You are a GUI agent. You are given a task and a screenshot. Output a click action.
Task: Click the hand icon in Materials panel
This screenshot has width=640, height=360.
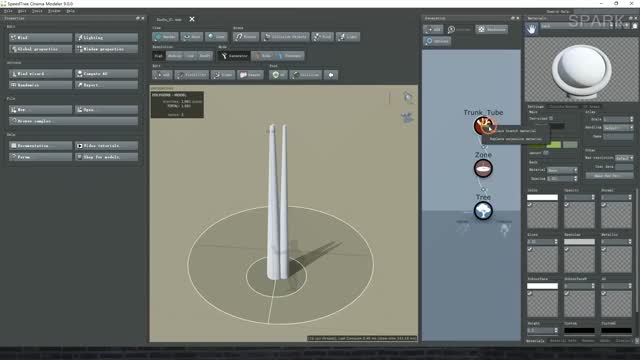(531, 29)
